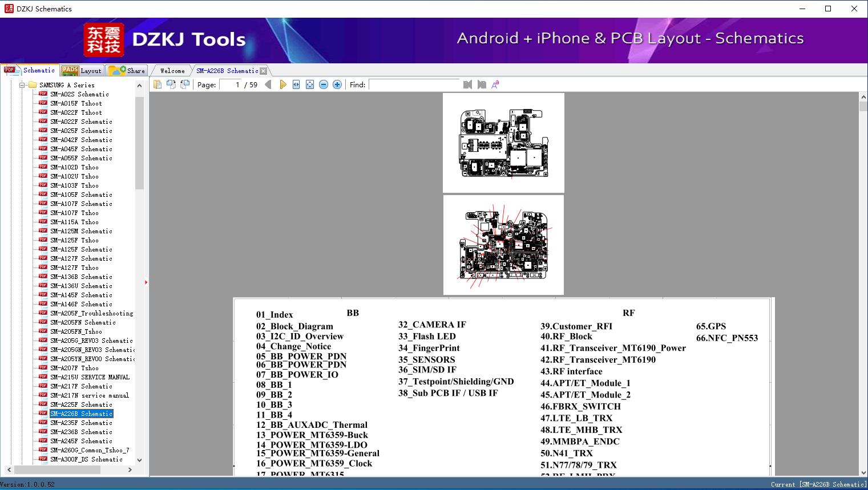Fit the whole page in view
The height and width of the screenshot is (490, 868).
tap(310, 84)
